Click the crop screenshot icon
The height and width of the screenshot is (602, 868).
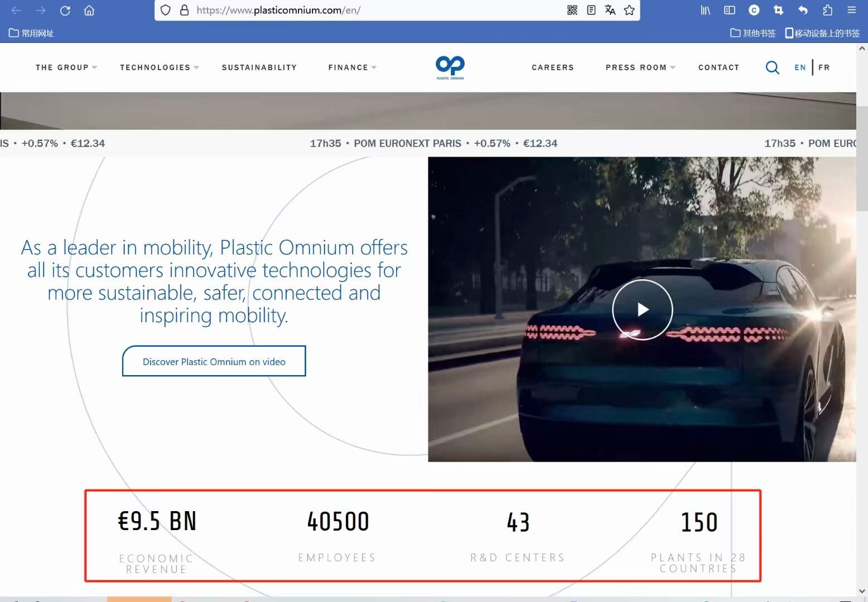click(x=778, y=10)
